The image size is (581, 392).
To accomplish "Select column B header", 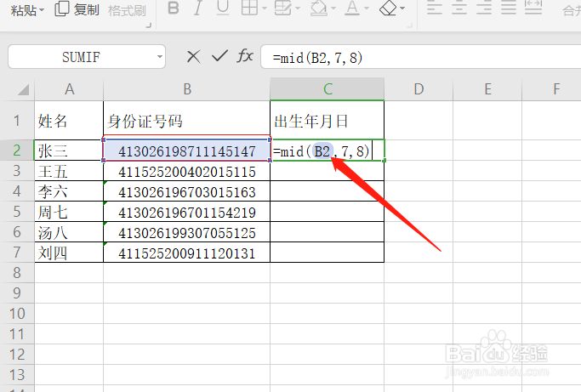I will coord(187,89).
